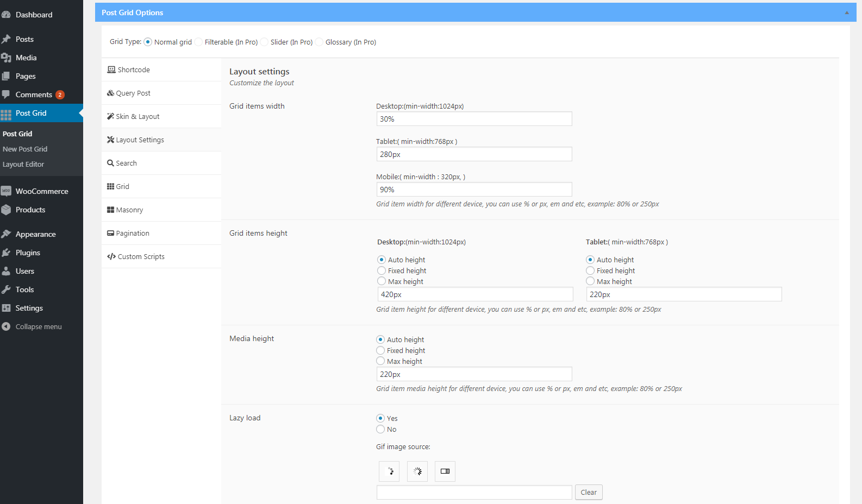Choose Fixed height under Media height
The width and height of the screenshot is (862, 504).
tap(380, 350)
